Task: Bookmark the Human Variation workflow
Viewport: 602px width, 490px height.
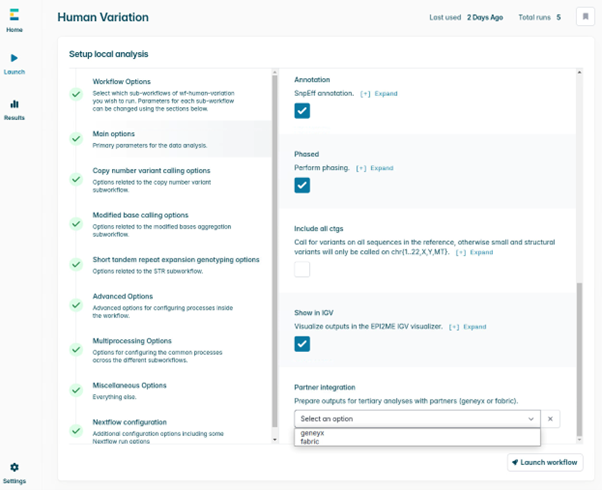Action: click(x=585, y=17)
